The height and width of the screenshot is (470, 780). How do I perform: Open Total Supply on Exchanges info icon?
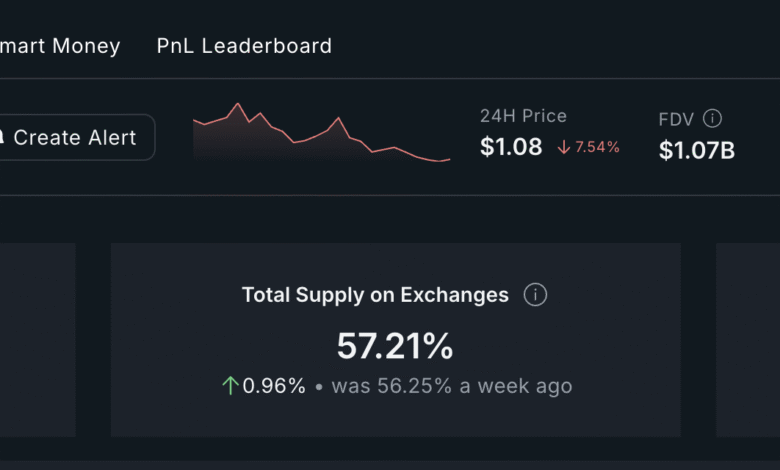pos(535,294)
